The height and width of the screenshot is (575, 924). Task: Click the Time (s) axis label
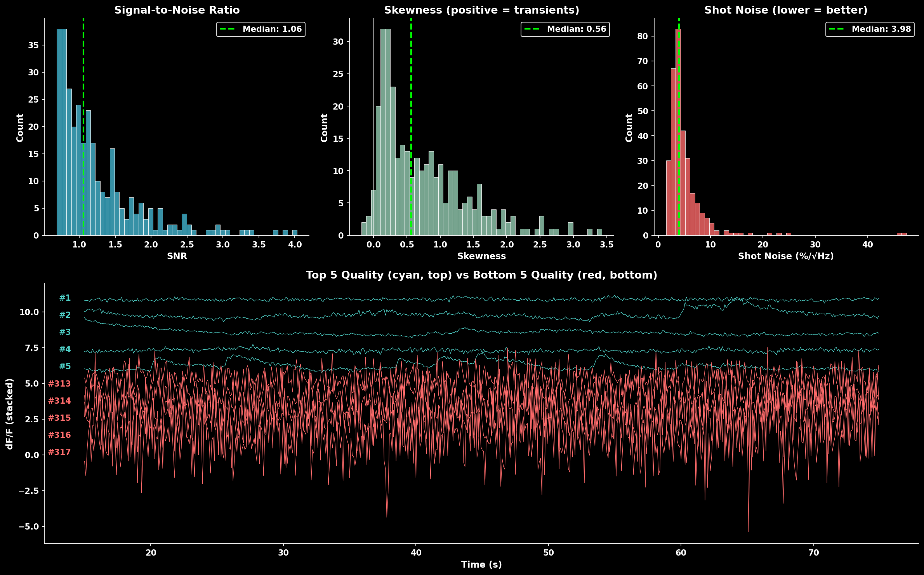click(x=481, y=565)
